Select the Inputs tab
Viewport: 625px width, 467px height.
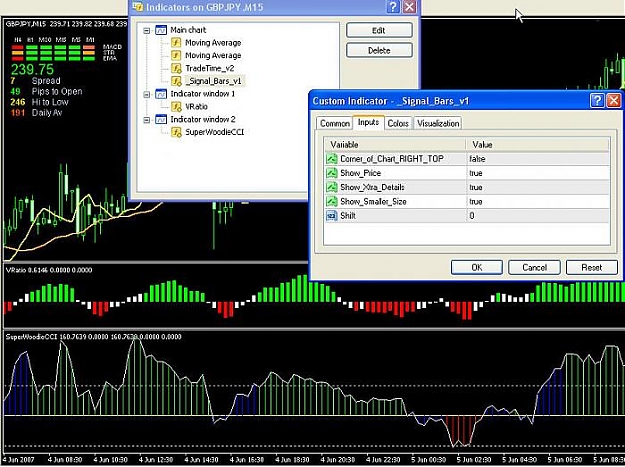pyautogui.click(x=368, y=122)
